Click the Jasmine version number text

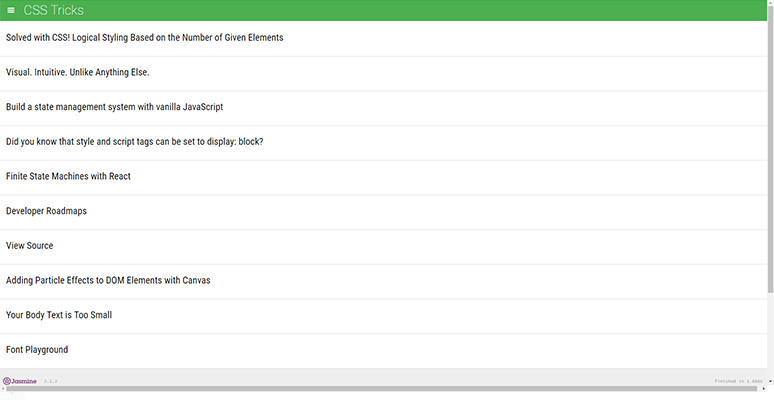tap(50, 381)
